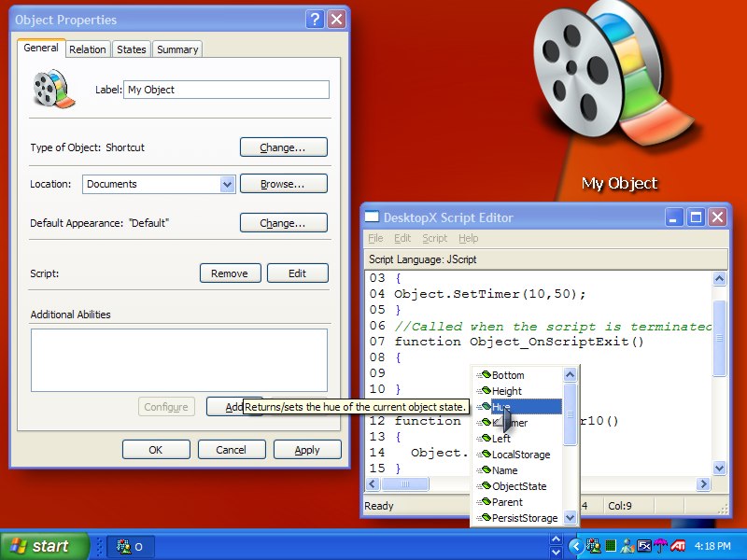Click the script editor horizontal scrollbar thumb
Viewport: 747px width, 560px height.
(x=405, y=483)
